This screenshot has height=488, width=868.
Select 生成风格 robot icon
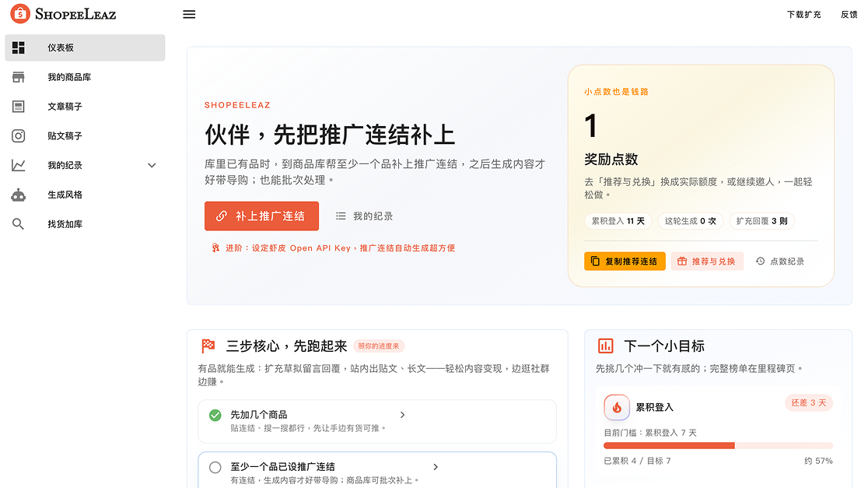tap(19, 195)
